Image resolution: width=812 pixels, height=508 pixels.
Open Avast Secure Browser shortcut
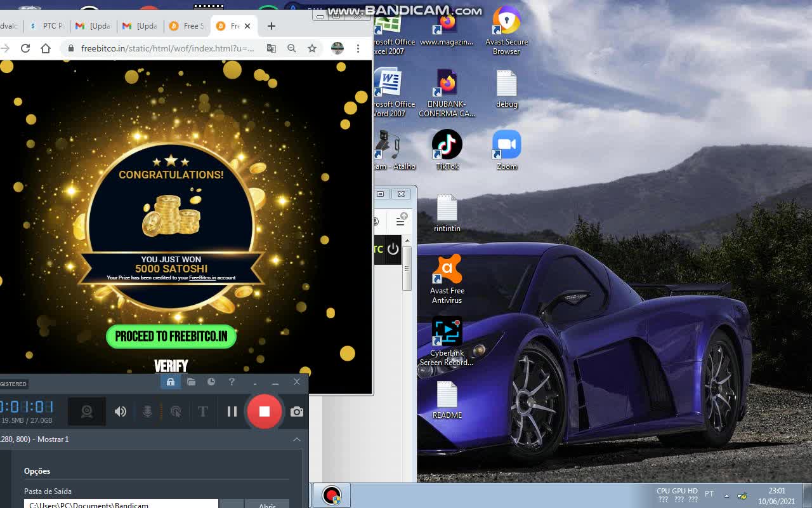[x=506, y=30]
